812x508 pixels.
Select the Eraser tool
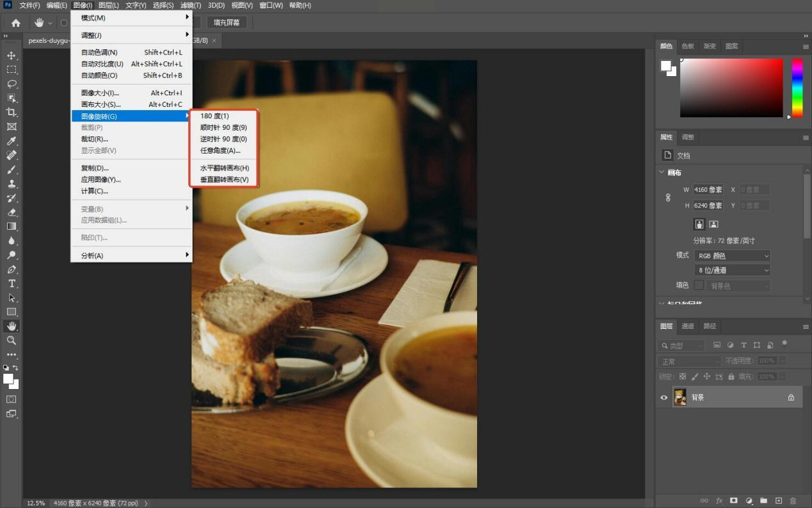coord(12,212)
